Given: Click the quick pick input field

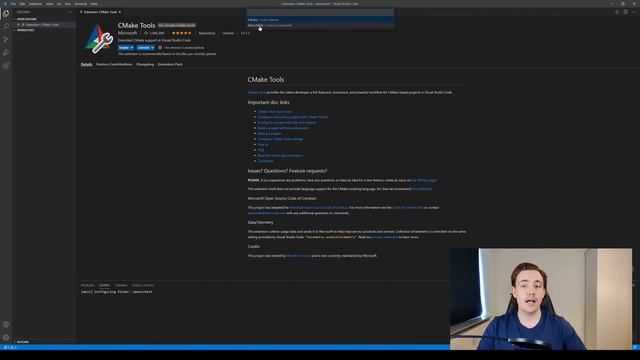Looking at the screenshot, I should pos(320,12).
